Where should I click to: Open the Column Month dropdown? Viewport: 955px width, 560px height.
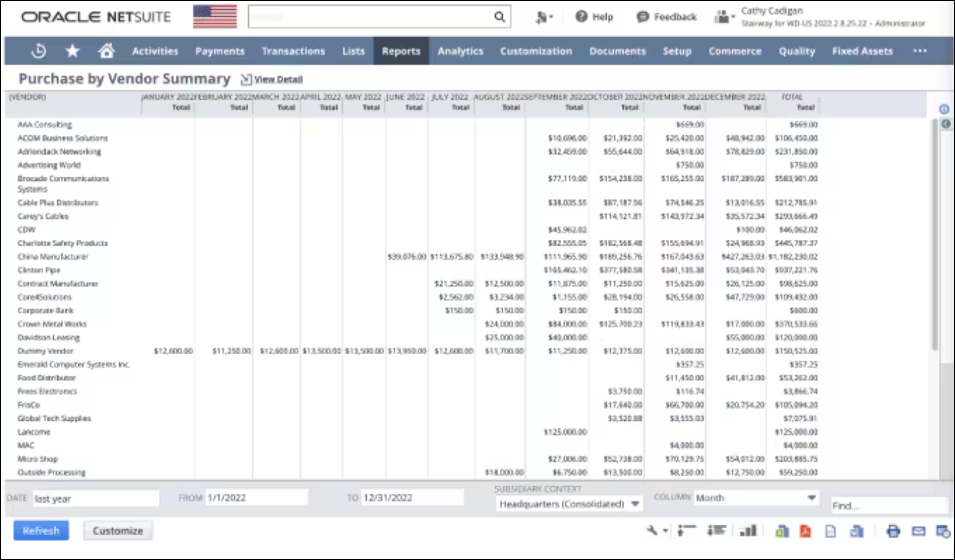pos(756,498)
